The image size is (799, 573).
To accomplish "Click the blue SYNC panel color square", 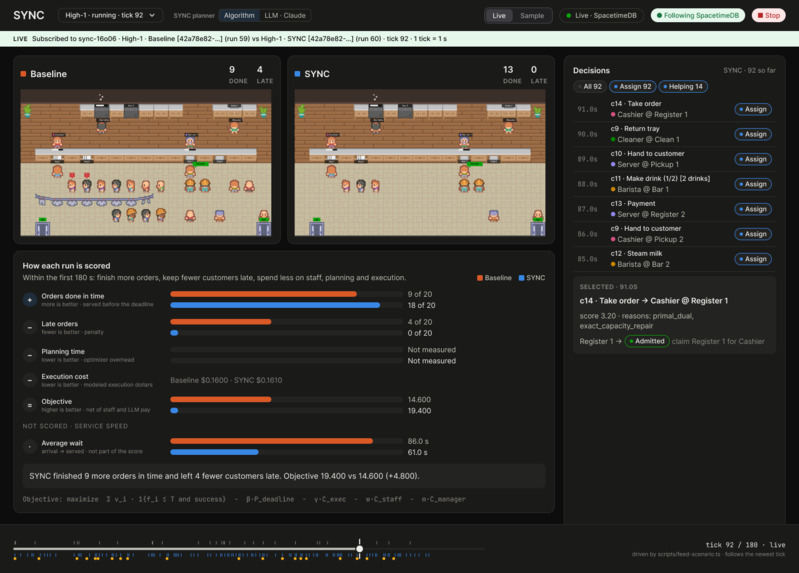I will [x=298, y=74].
